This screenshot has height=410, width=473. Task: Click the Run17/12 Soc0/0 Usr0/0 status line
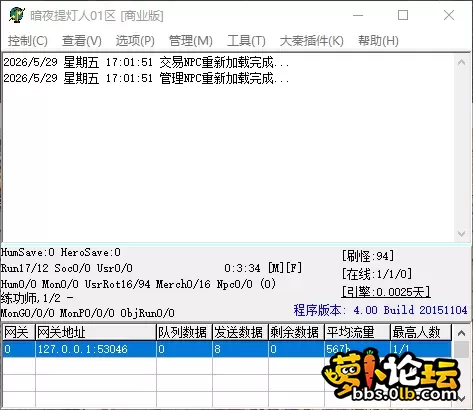(67, 268)
